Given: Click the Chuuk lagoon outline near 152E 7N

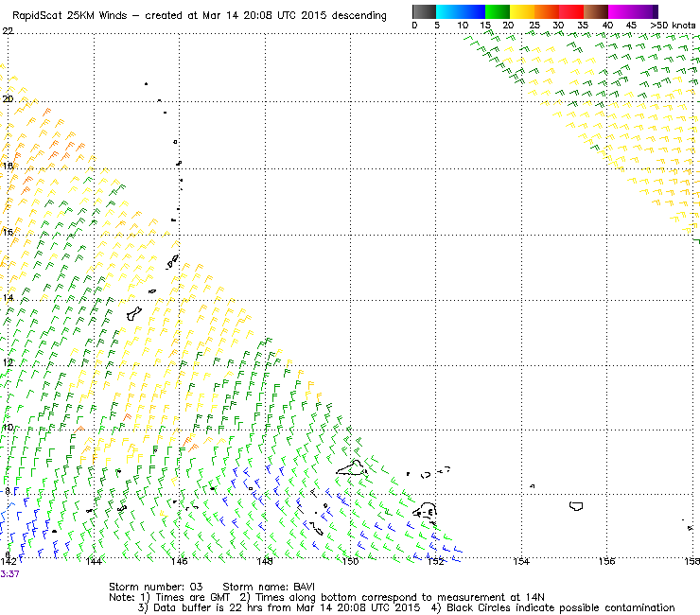Looking at the screenshot, I should (425, 511).
